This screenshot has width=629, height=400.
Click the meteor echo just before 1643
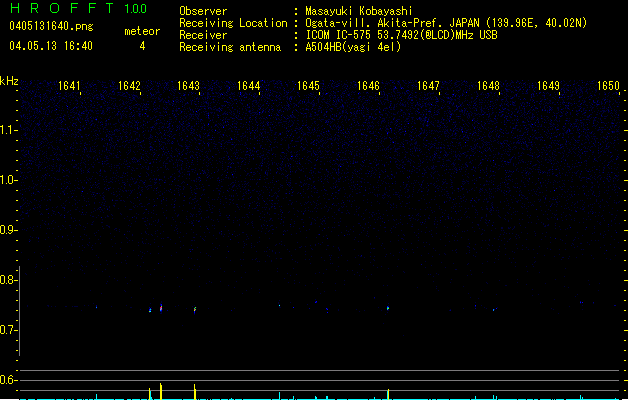[195, 309]
